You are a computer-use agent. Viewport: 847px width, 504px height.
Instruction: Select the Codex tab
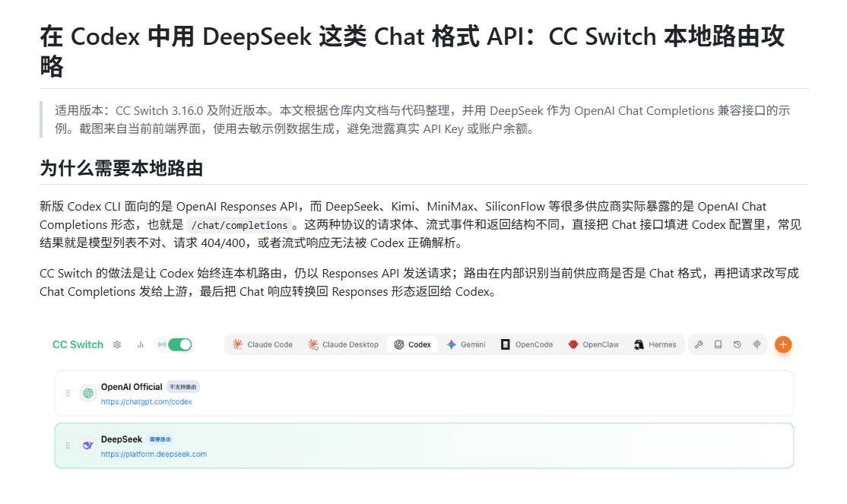413,344
